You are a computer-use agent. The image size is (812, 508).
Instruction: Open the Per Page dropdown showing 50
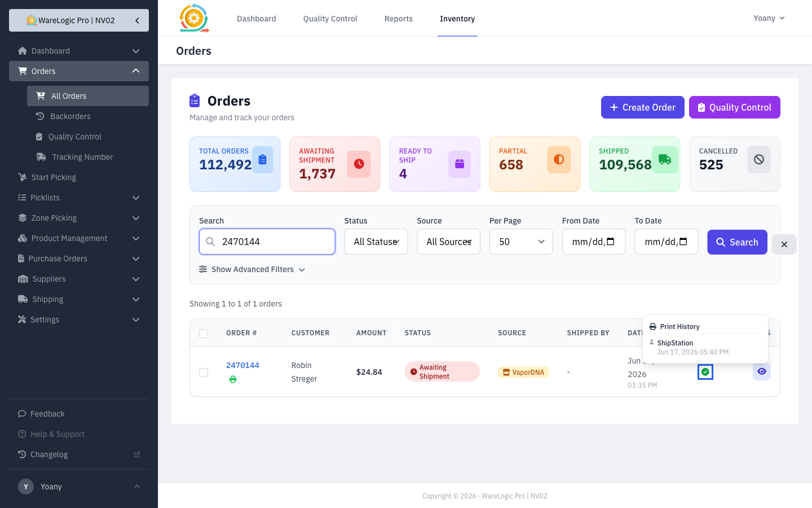point(521,242)
